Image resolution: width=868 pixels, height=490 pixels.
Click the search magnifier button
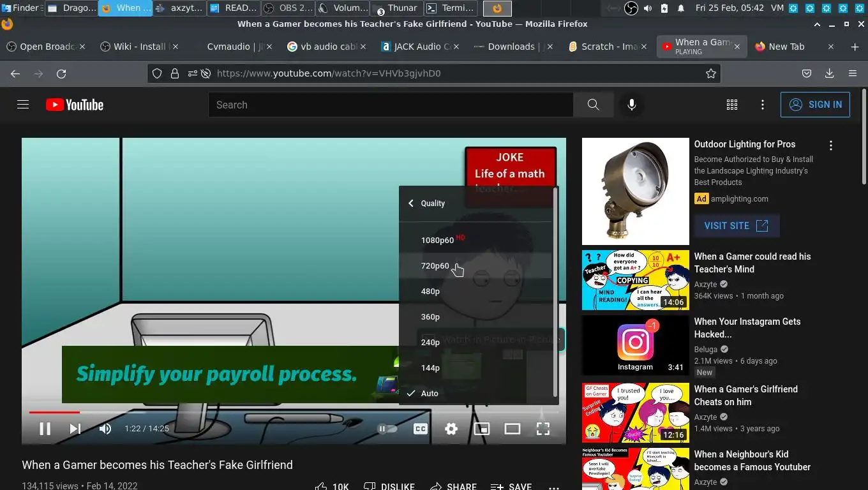(594, 105)
